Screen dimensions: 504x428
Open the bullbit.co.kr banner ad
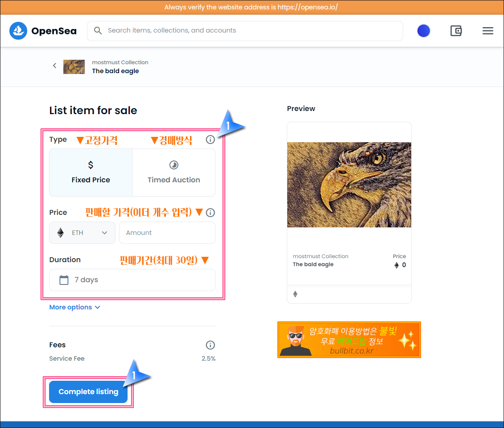click(349, 340)
